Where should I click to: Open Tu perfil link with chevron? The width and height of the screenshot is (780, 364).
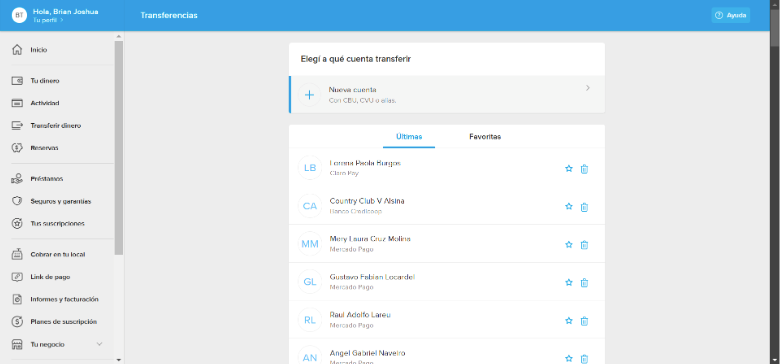[48, 20]
